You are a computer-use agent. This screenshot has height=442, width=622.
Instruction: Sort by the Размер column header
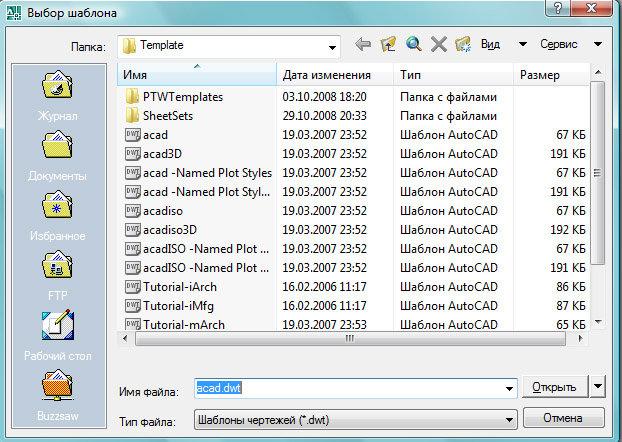(x=551, y=75)
